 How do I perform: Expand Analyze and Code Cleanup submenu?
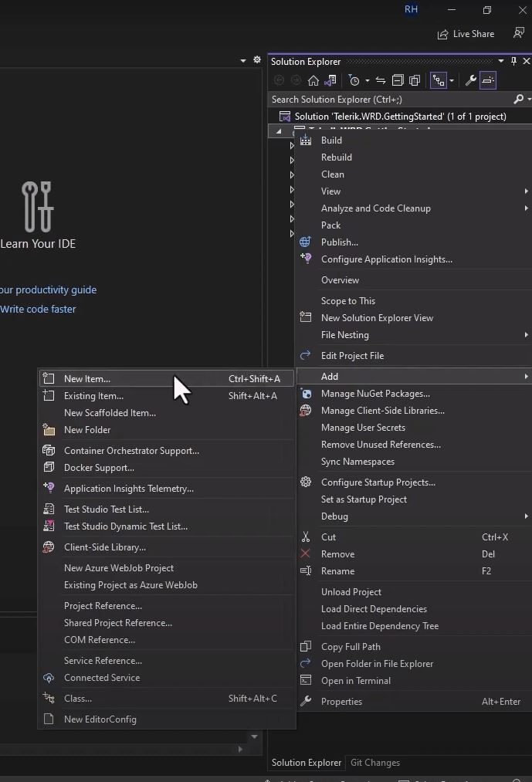click(414, 208)
